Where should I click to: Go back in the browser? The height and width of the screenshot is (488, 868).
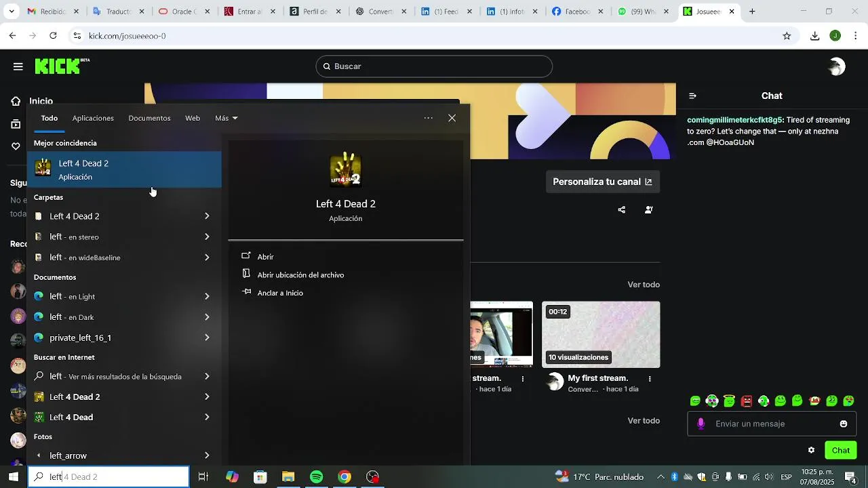(x=13, y=36)
